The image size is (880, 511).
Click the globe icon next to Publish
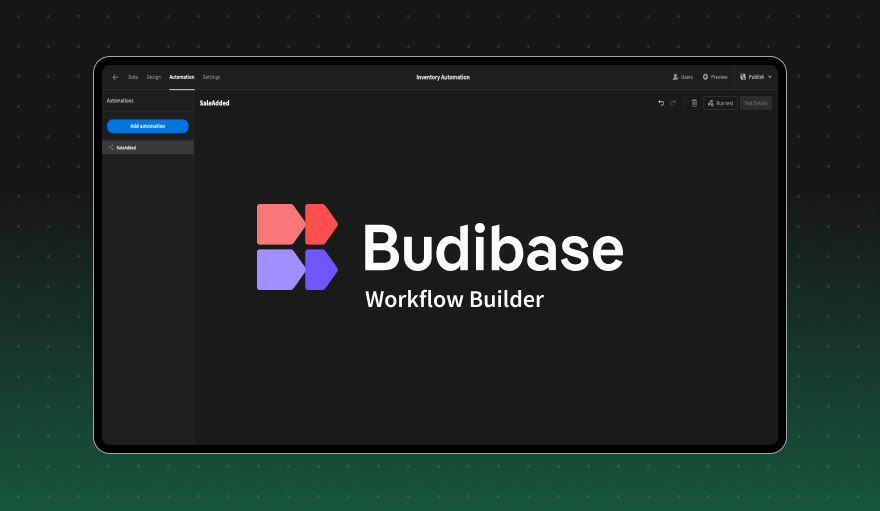(743, 77)
